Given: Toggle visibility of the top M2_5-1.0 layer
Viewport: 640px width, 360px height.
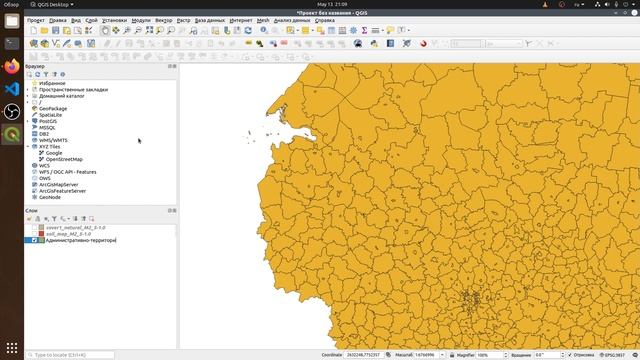Looking at the screenshot, I should [x=34, y=227].
